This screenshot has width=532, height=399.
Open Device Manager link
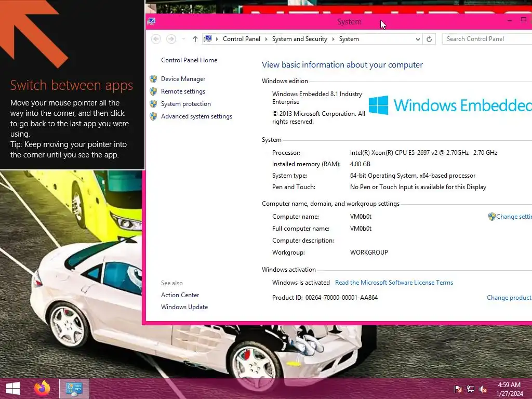(x=183, y=79)
